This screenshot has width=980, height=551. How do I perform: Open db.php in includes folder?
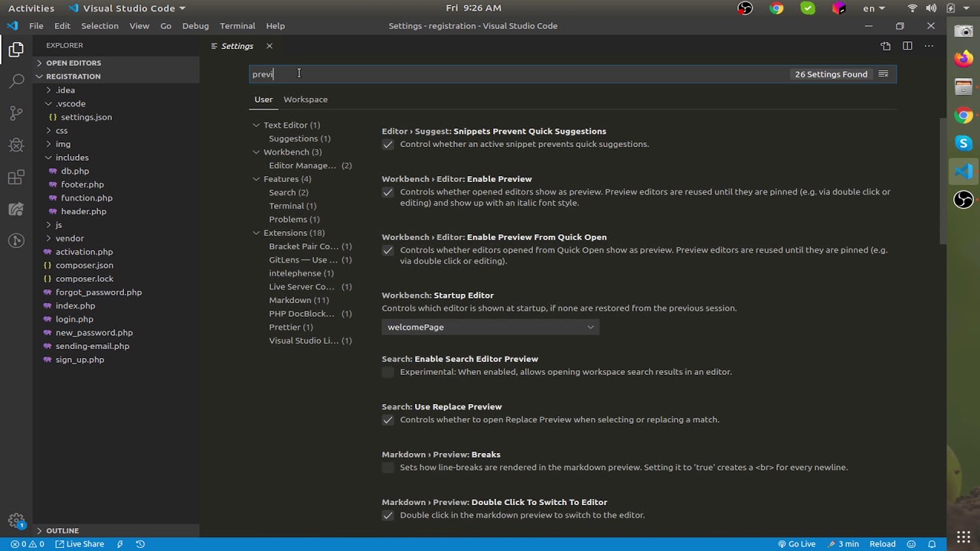coord(75,171)
